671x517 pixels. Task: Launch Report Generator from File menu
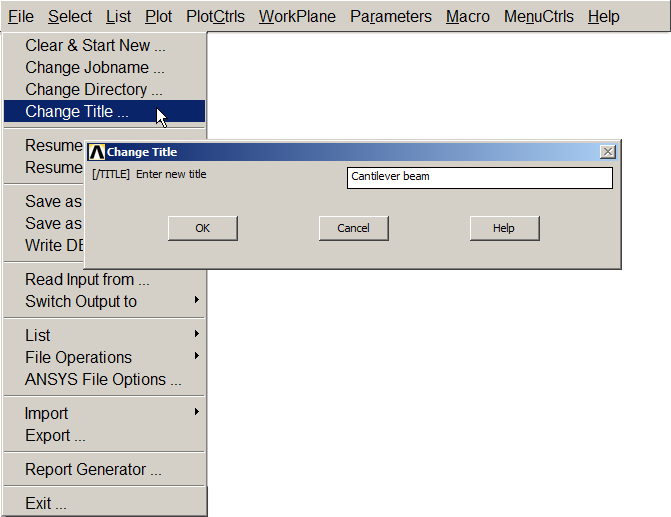(x=93, y=469)
